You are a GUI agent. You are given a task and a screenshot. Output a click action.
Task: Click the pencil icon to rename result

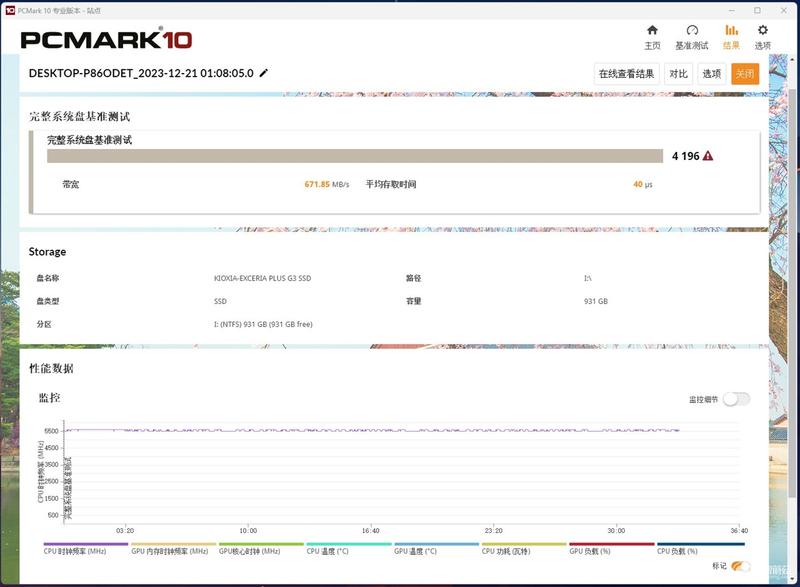click(x=264, y=73)
